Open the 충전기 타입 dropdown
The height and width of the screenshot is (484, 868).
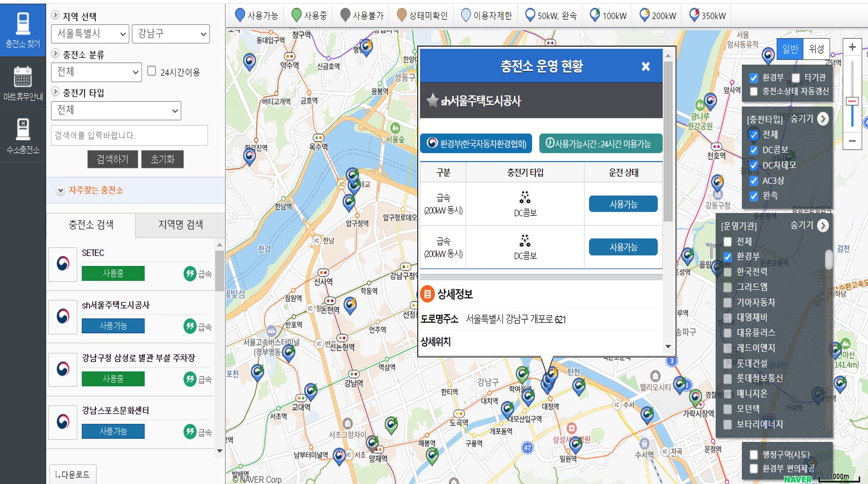click(116, 110)
